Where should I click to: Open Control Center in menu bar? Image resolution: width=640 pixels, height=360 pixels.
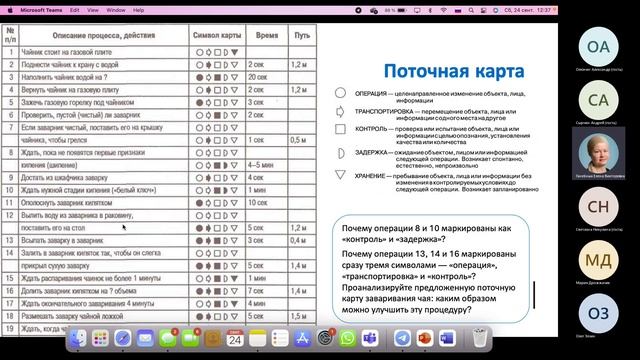483,10
